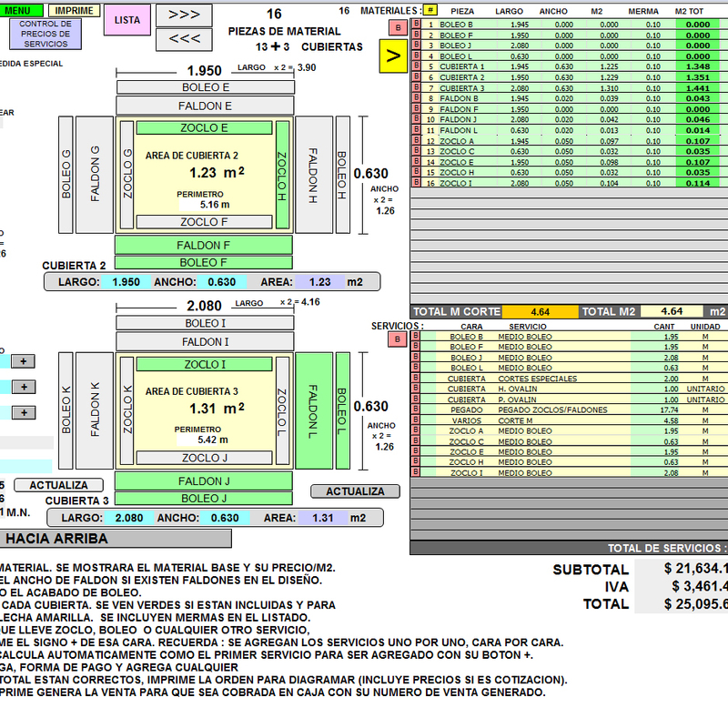728x728 pixels.
Task: Open the LISTA pink button
Action: click(126, 19)
